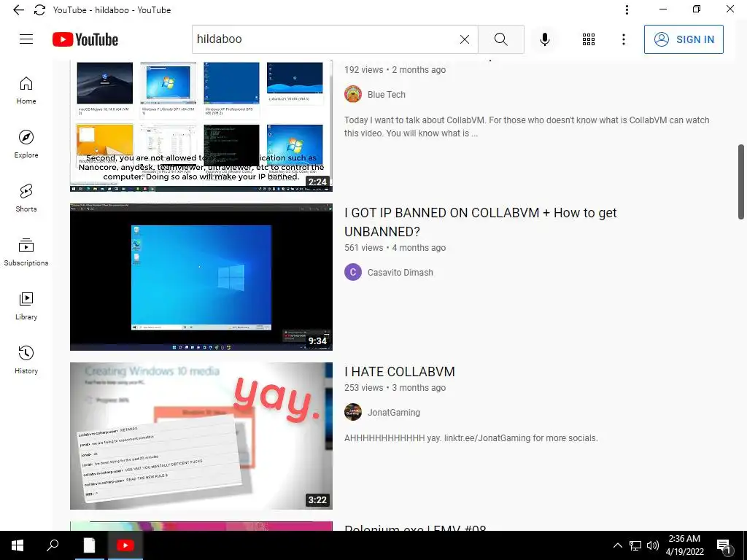Open YouTube settings three-dot menu
The image size is (747, 560).
point(623,39)
